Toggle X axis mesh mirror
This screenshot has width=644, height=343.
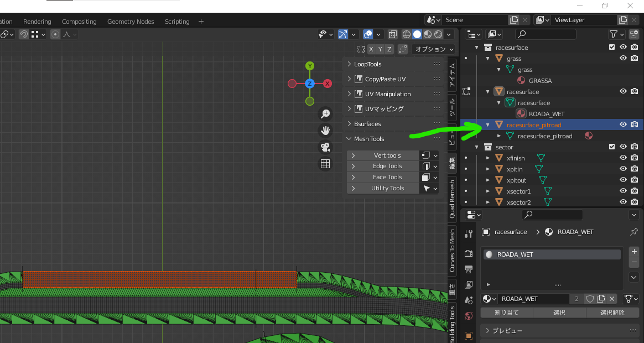[371, 49]
